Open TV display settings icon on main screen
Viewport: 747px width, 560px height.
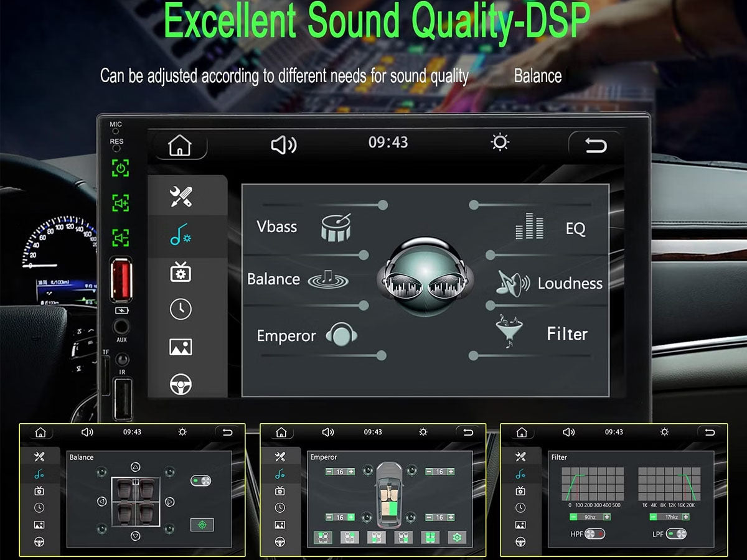(x=181, y=272)
